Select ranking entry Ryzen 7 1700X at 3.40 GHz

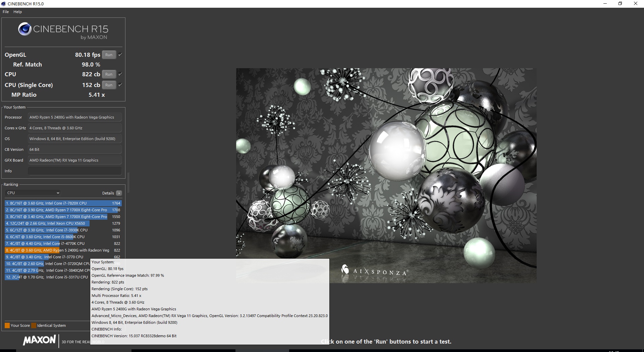click(63, 217)
